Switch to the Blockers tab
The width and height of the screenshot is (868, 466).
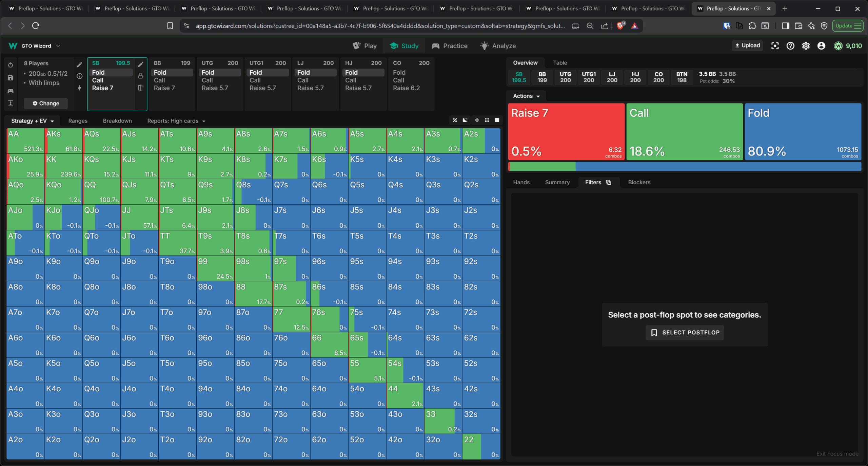click(x=639, y=182)
